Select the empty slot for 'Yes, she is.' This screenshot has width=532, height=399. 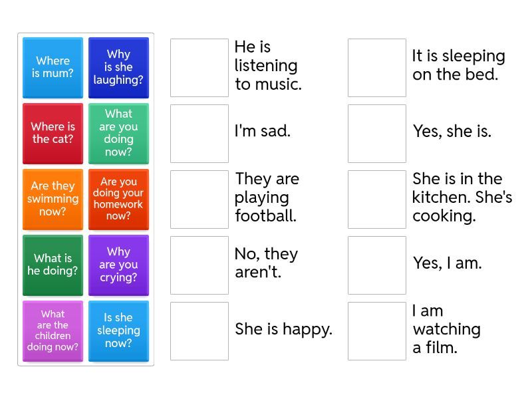pos(377,133)
